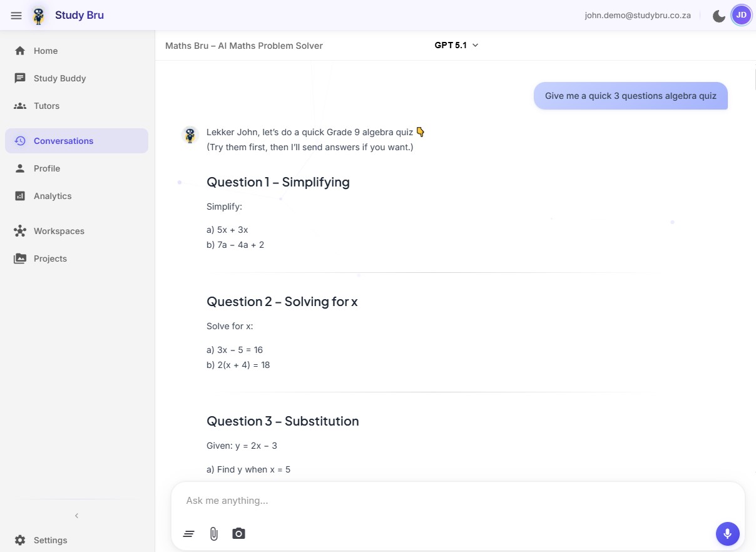This screenshot has width=756, height=552.
Task: Select Conversations in the sidebar
Action: tap(63, 141)
